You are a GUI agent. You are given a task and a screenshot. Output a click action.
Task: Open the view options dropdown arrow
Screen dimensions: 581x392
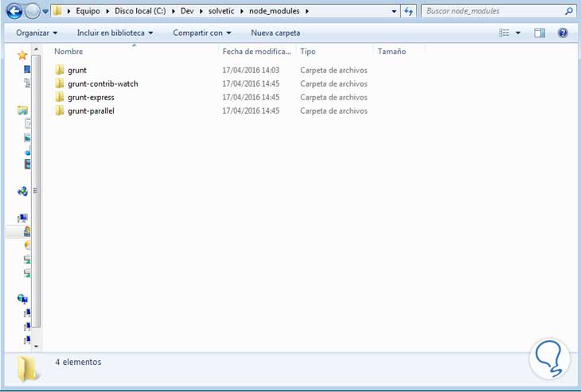[518, 33]
